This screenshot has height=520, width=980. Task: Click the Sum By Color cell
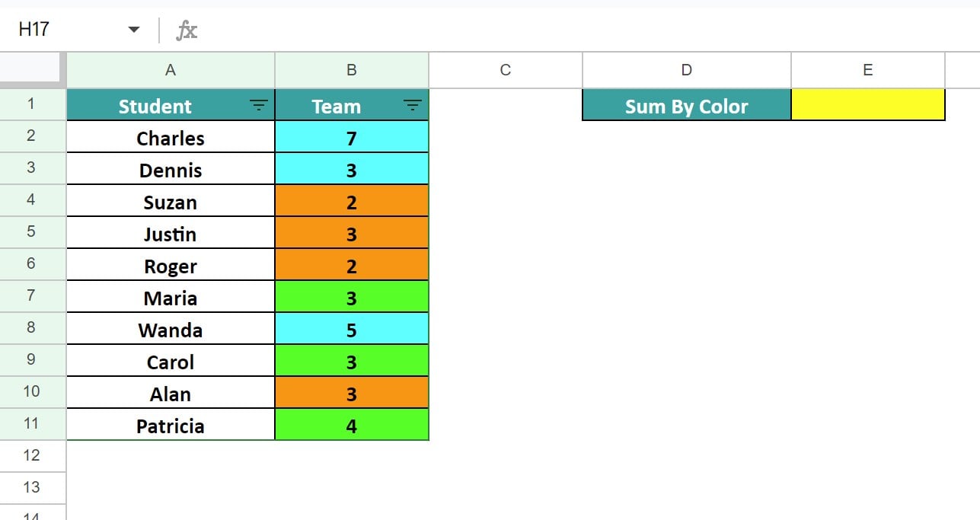686,106
